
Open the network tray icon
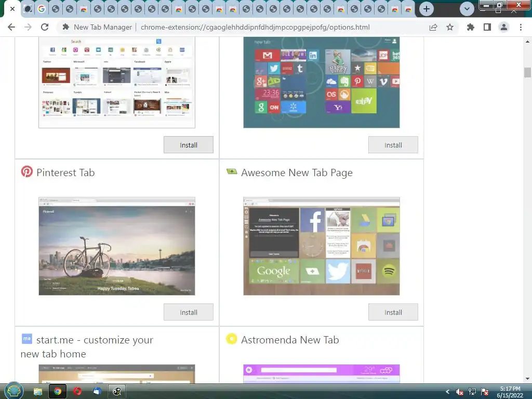point(472,392)
